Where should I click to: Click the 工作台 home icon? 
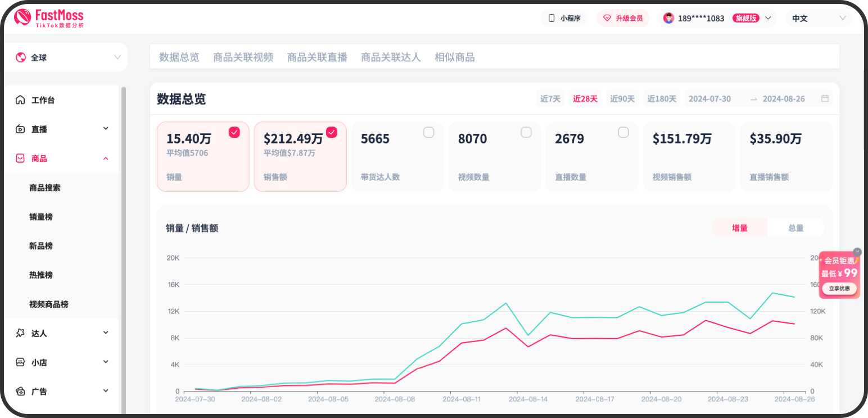[20, 100]
